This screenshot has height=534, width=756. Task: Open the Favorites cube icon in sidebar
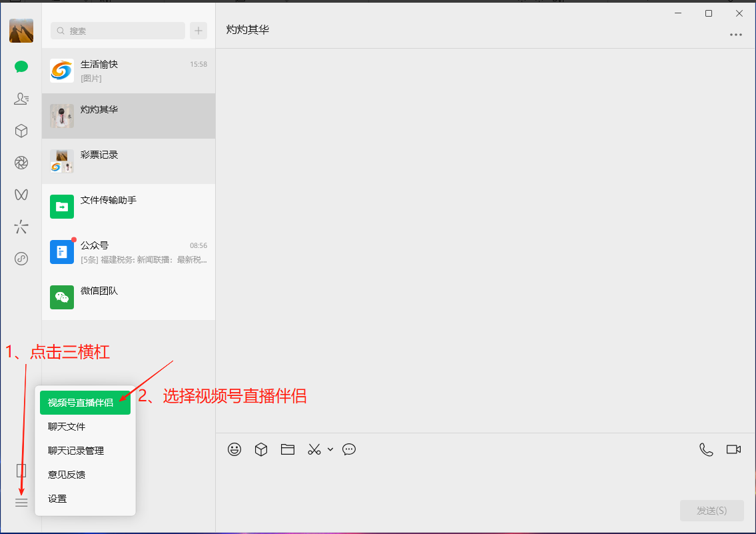[x=21, y=131]
